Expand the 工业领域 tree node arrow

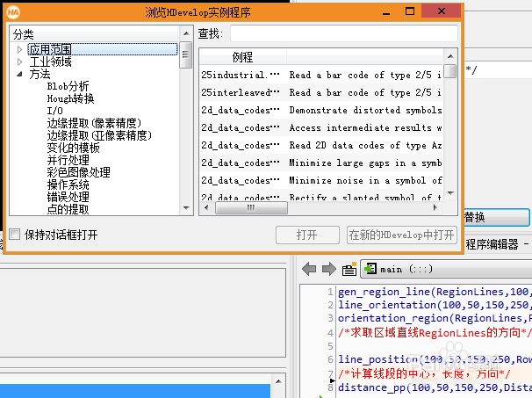coord(19,62)
